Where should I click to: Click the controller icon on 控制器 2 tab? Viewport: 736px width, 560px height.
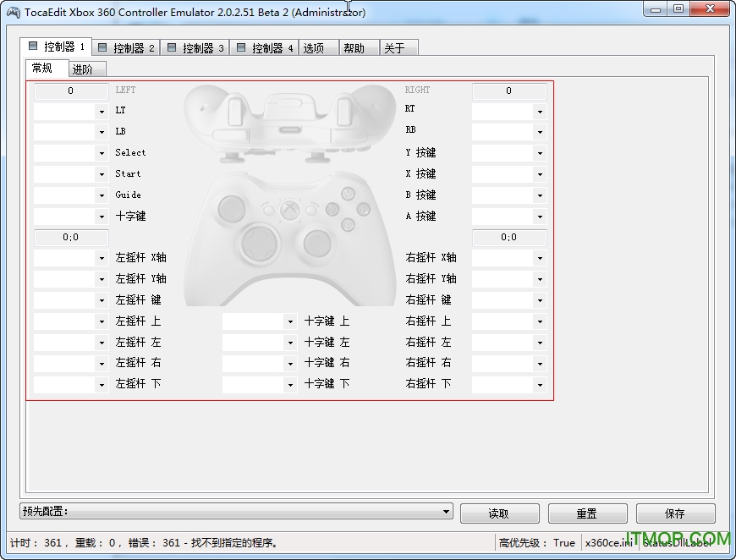point(103,47)
